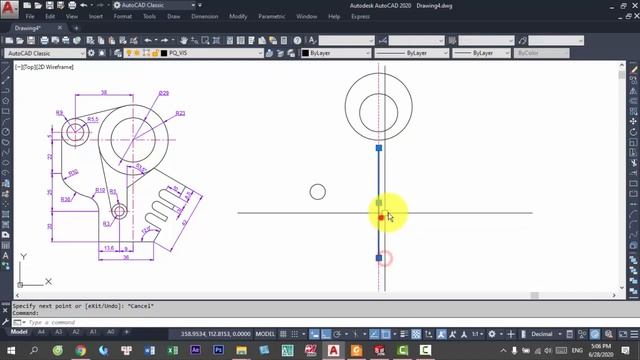This screenshot has width=640, height=360.
Task: Switch to the A4 layout tab
Action: click(x=41, y=332)
